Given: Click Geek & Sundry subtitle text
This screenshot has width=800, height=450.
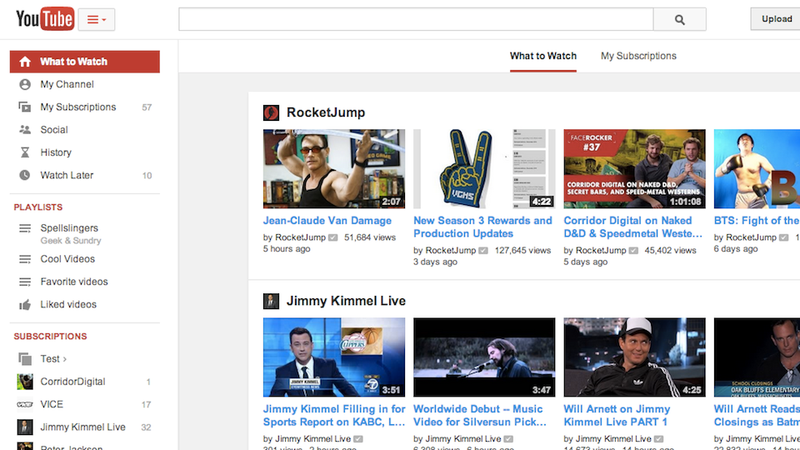Looking at the screenshot, I should (71, 241).
